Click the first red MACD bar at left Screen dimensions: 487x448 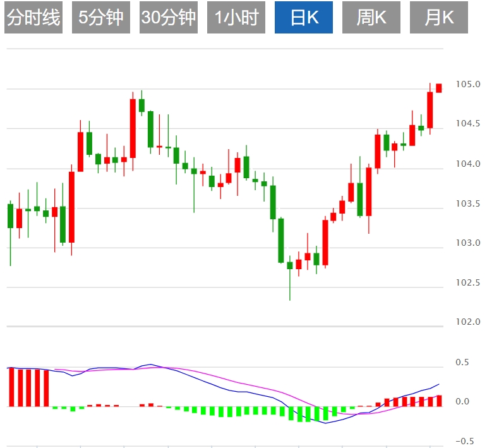pos(11,387)
